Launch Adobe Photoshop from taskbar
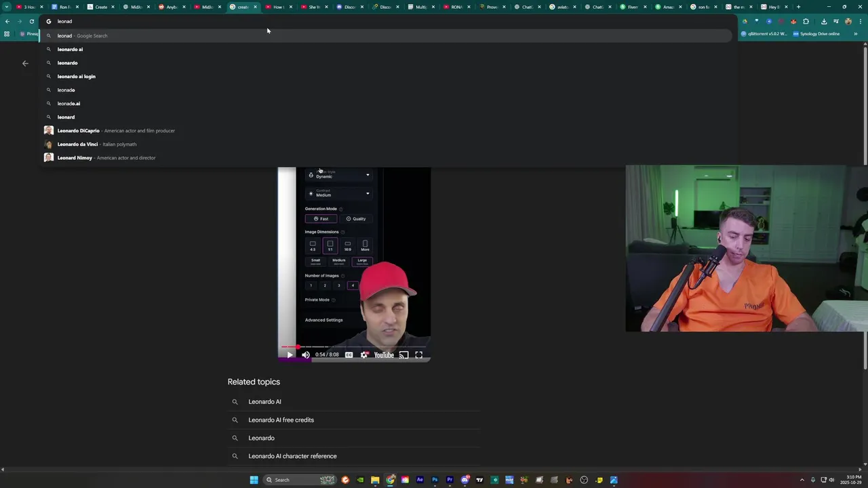 [435, 480]
